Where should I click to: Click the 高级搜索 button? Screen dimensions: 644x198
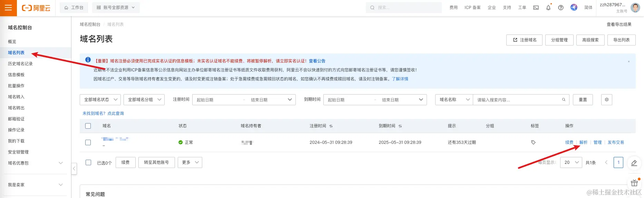click(x=591, y=40)
